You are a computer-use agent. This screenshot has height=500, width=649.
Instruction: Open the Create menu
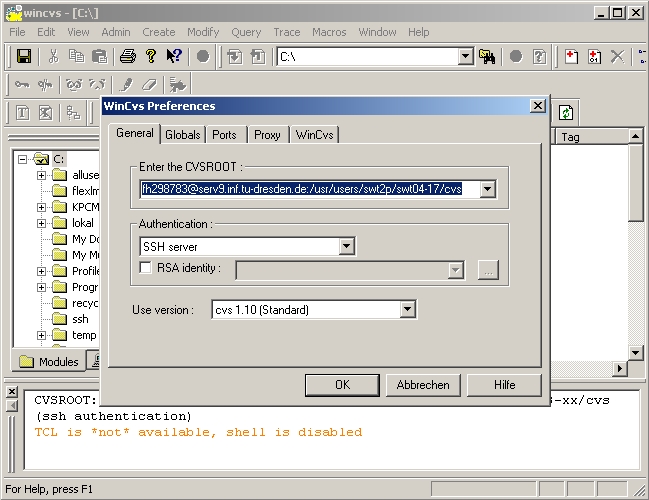coord(159,32)
